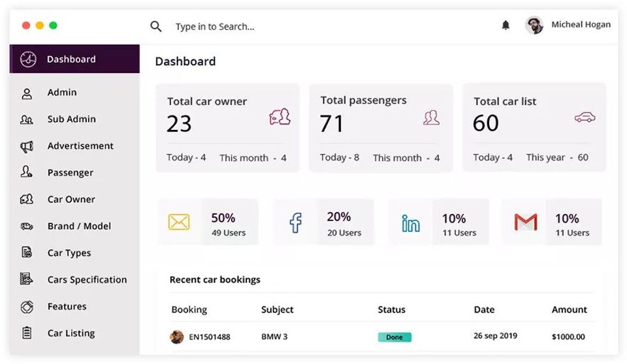Open Cars Specification in sidebar

(87, 280)
